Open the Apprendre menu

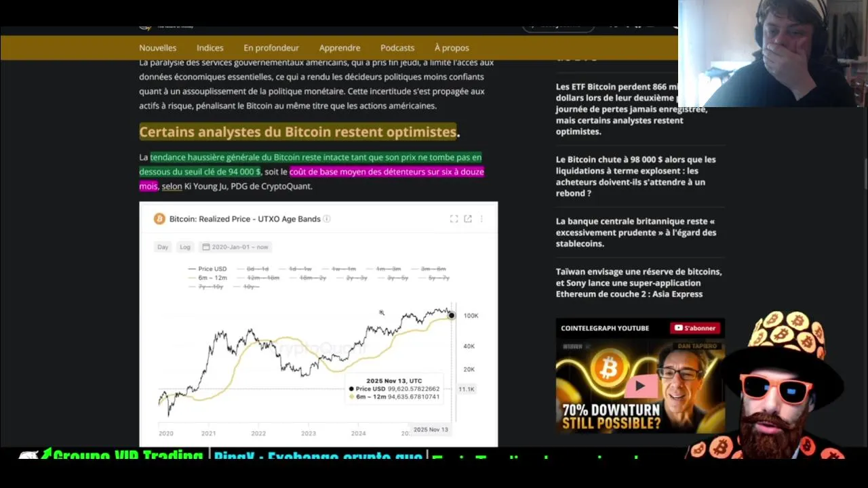click(340, 47)
